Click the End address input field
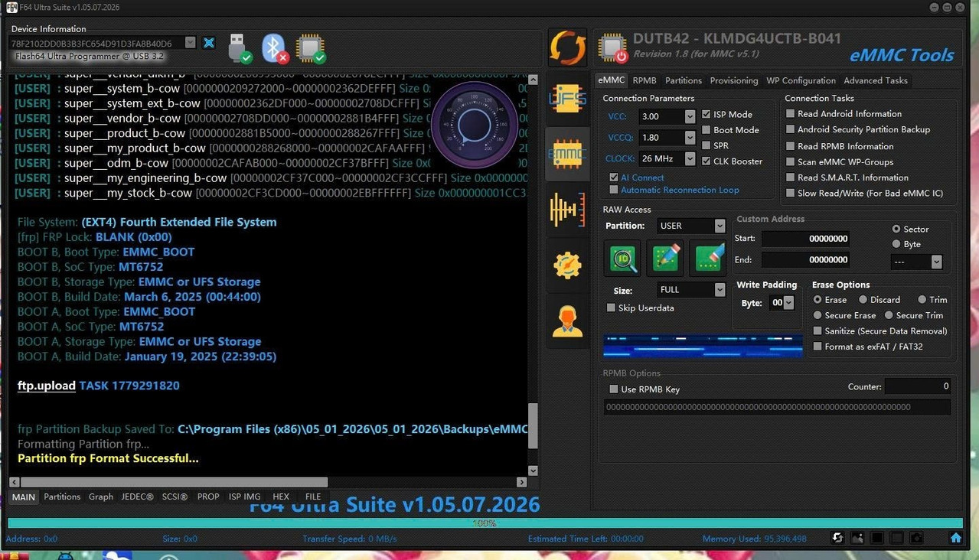979x560 pixels. [x=806, y=259]
